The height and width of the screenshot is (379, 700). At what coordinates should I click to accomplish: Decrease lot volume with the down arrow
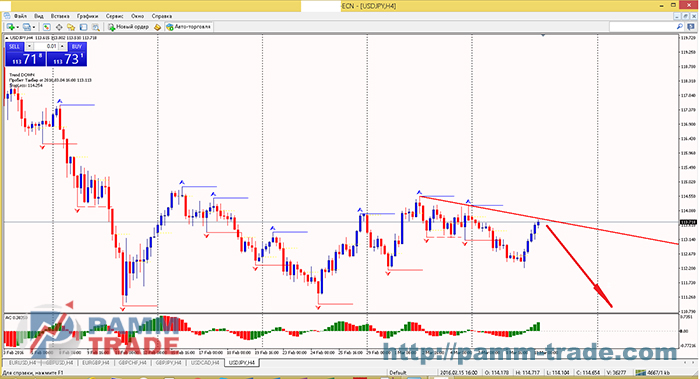tap(29, 46)
